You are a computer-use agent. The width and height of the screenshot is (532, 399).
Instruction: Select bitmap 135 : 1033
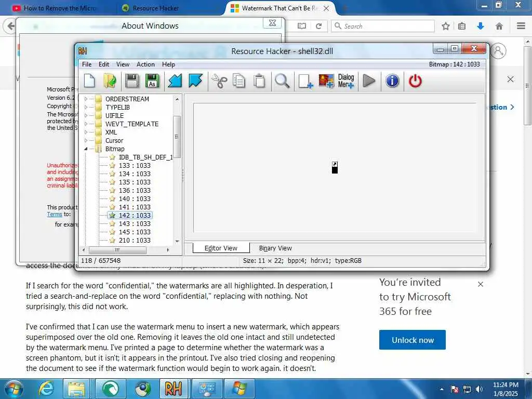135,182
